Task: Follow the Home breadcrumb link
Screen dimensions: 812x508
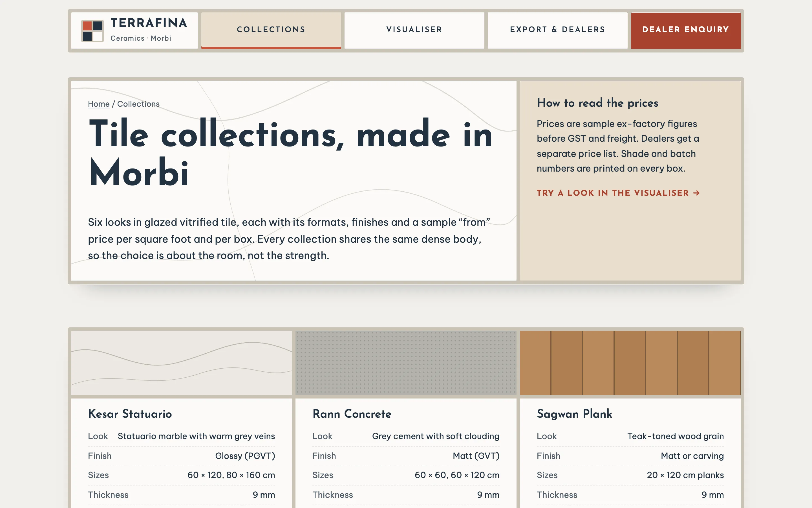Action: [x=99, y=104]
